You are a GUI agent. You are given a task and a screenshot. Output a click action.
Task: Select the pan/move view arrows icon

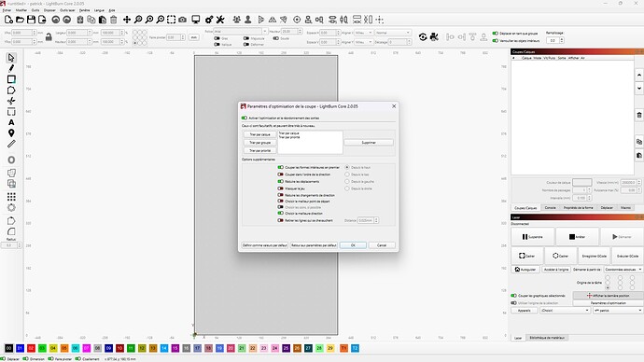tap(127, 20)
